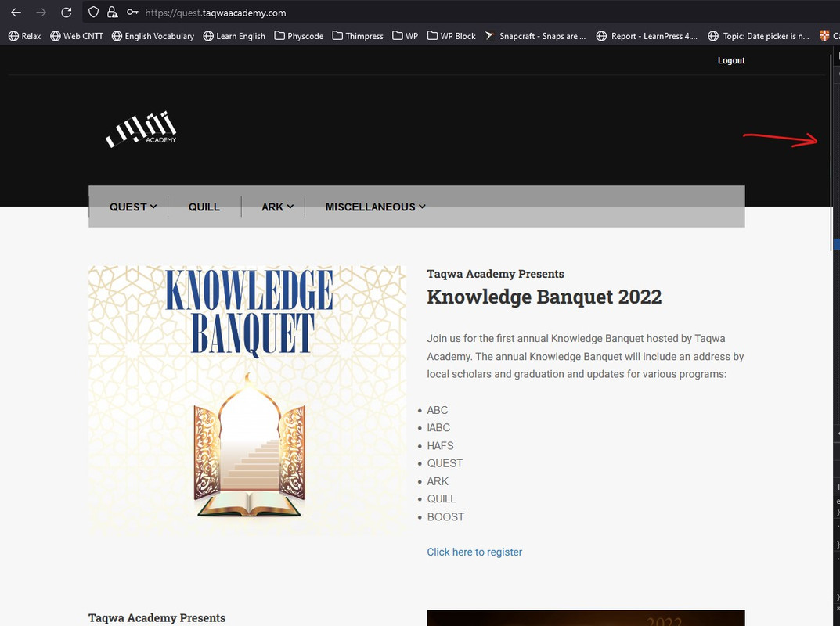Open the QUILL menu item
The width and height of the screenshot is (840, 626).
[204, 207]
